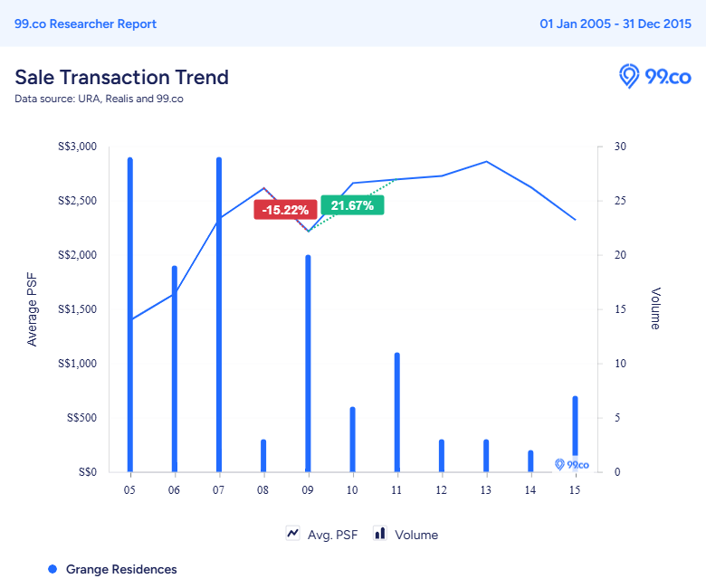
Task: Click the Avg. PSF line chart legend icon
Action: pos(293,534)
